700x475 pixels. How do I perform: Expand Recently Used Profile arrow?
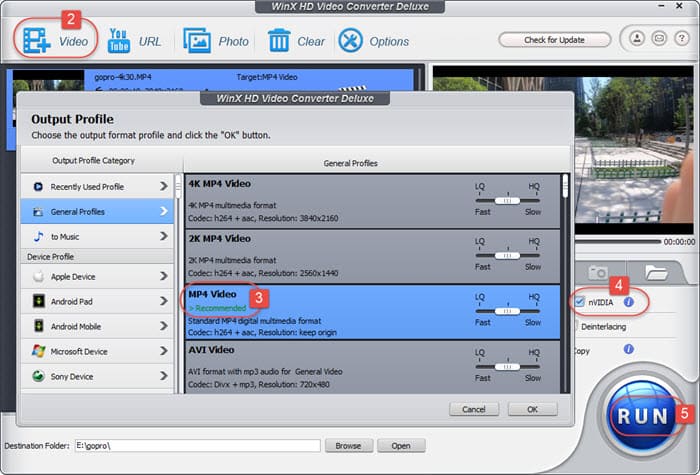tap(164, 186)
